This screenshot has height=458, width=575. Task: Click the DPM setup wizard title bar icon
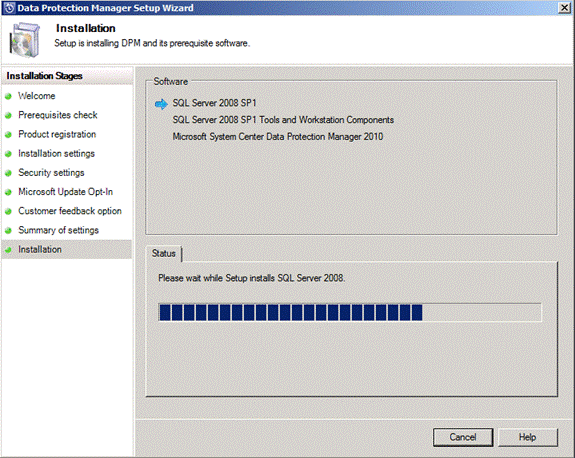[x=9, y=8]
